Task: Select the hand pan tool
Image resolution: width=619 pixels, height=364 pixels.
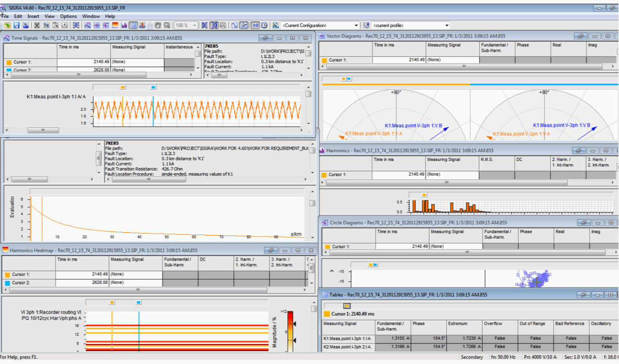Action: [x=157, y=26]
